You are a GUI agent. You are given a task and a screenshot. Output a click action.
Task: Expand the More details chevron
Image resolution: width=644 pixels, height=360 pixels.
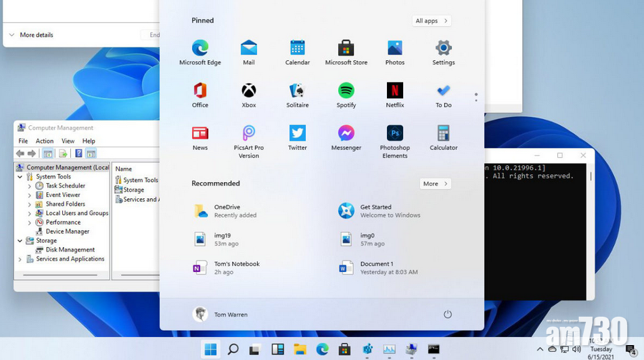coord(12,35)
